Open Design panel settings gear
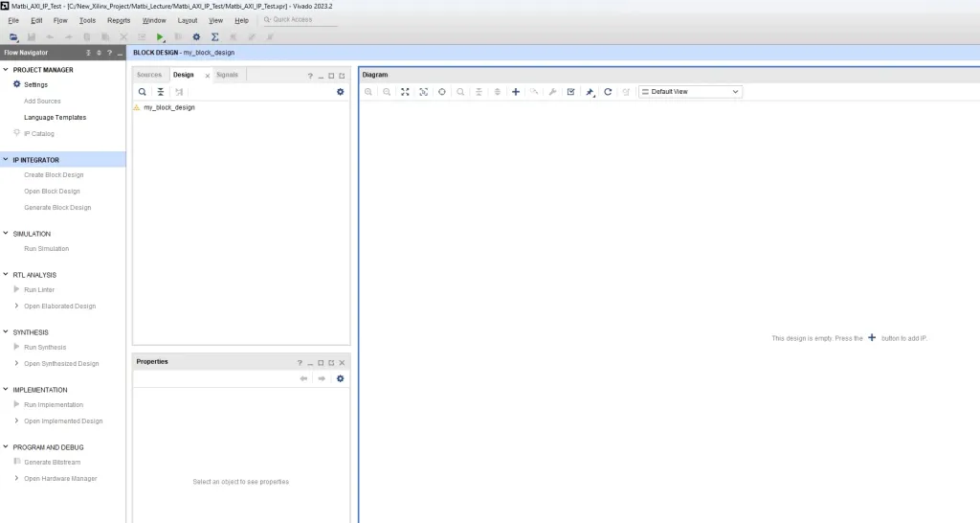 coord(340,91)
